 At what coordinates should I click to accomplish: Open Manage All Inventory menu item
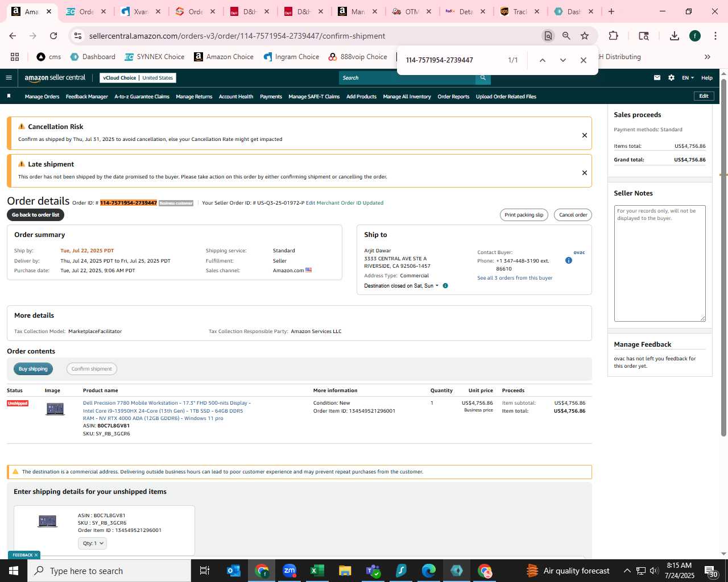point(407,97)
